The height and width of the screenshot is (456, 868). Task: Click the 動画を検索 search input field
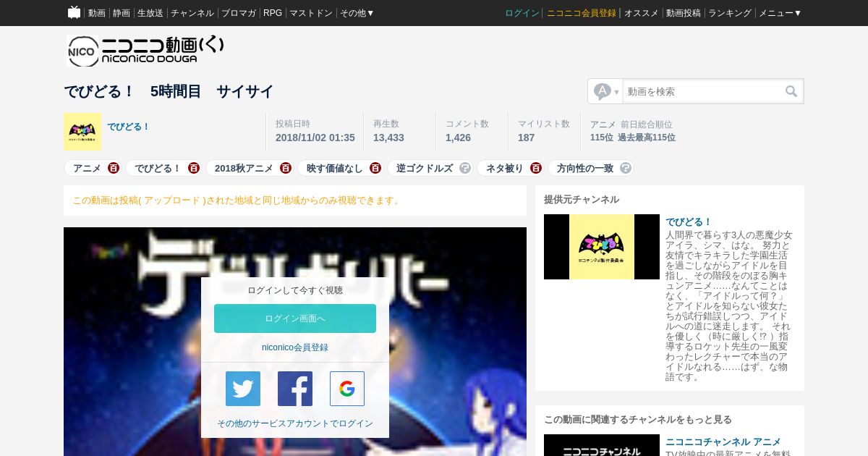[703, 91]
